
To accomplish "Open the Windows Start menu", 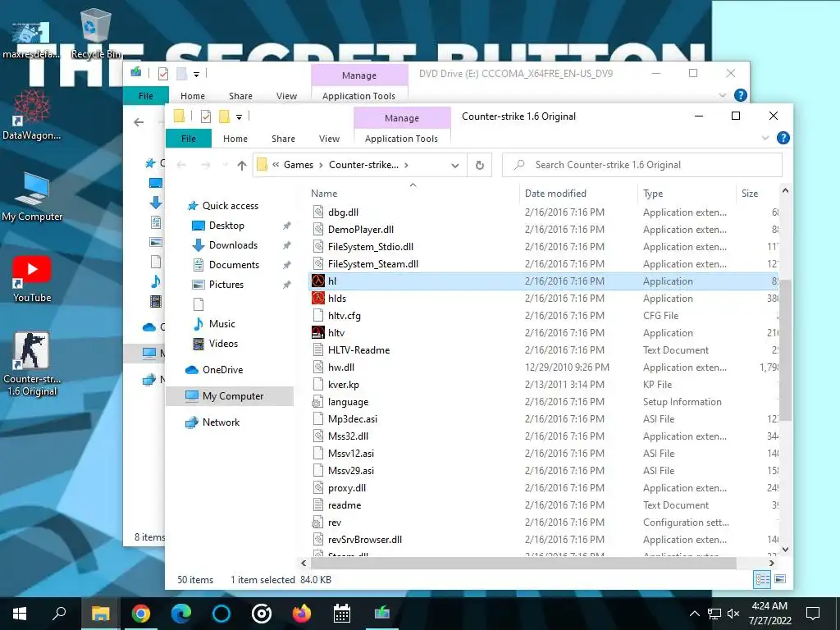I will pos(20,613).
